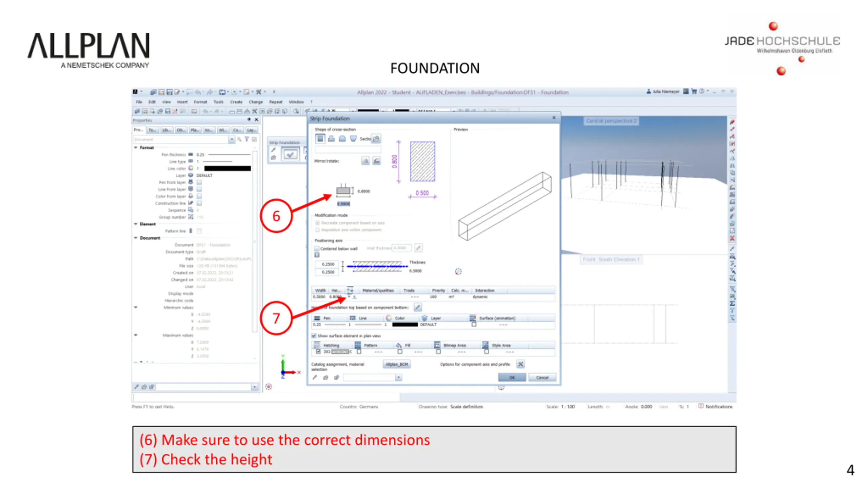The width and height of the screenshot is (868, 488).
Task: Toggle the Surface (animation) checkbox
Action: [474, 325]
